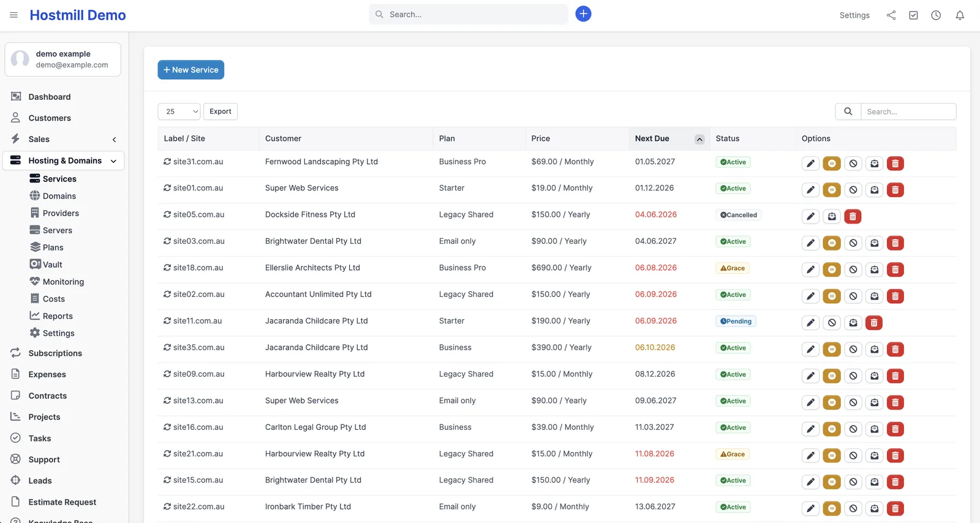
Task: Open Settings link in top bar
Action: point(854,15)
